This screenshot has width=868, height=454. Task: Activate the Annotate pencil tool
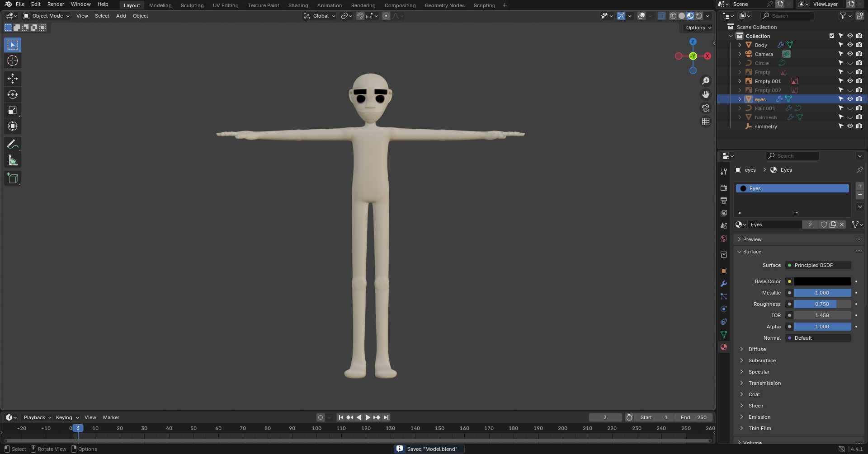point(13,145)
